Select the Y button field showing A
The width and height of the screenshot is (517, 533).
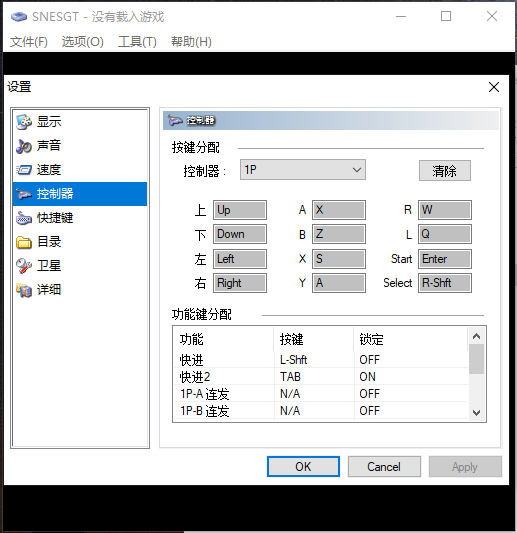pos(339,283)
